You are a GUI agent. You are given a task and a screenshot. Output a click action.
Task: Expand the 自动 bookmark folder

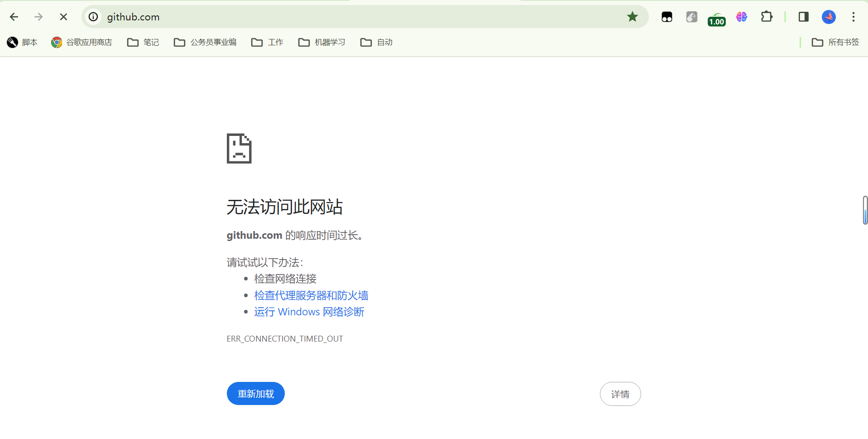coord(376,42)
